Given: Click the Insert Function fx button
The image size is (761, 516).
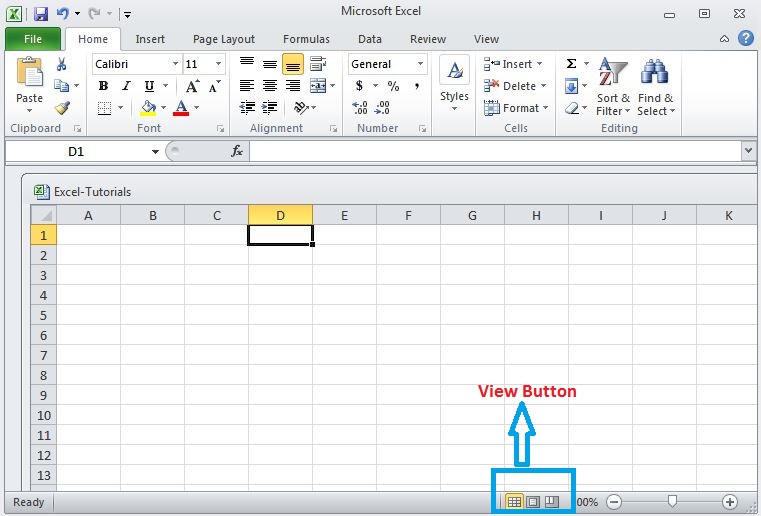Looking at the screenshot, I should [237, 151].
